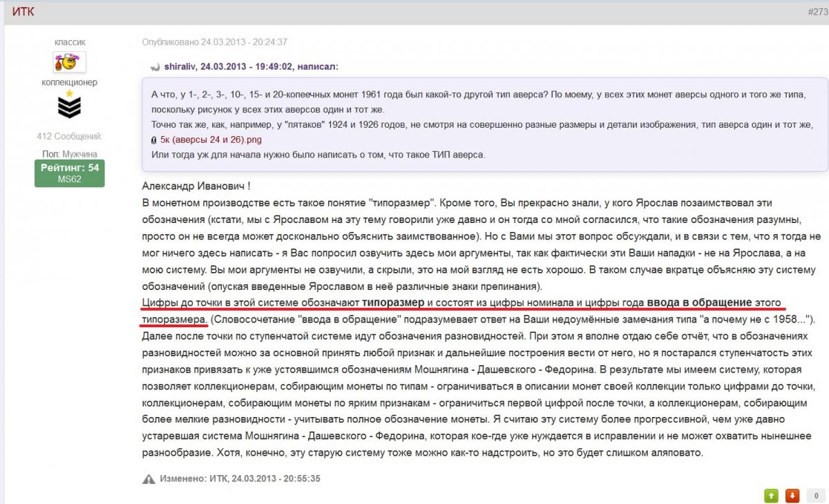Screen dimensions: 829x504
Task: Click the black chevrons rank badge
Action: pyautogui.click(x=69, y=108)
